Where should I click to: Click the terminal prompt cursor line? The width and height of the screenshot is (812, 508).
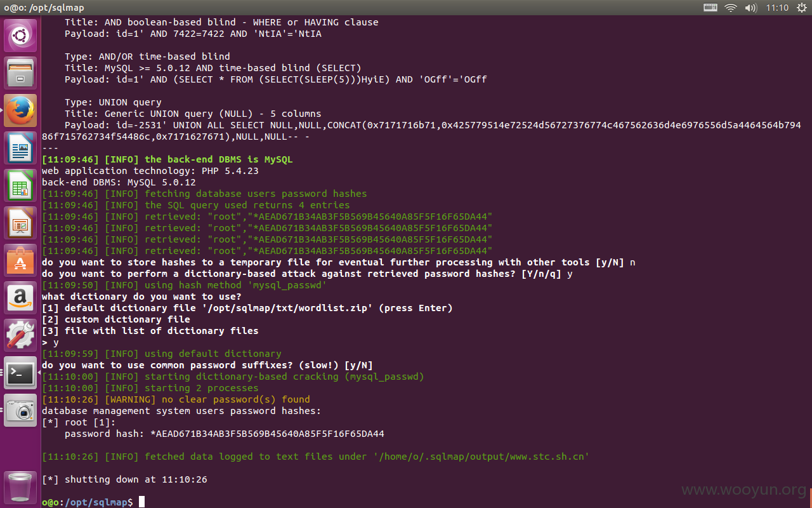click(93, 502)
